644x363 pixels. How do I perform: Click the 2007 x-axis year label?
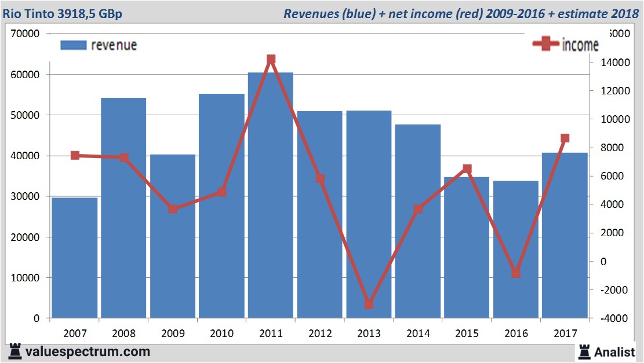click(x=75, y=333)
